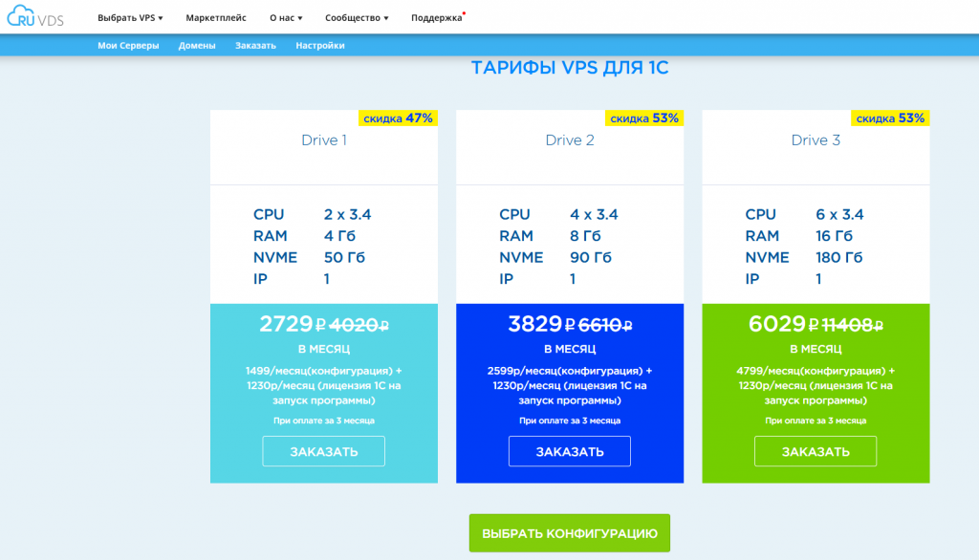Click the ТАРИФЫ VPS ДЛЯ 1С heading
This screenshot has width=979, height=560.
570,68
